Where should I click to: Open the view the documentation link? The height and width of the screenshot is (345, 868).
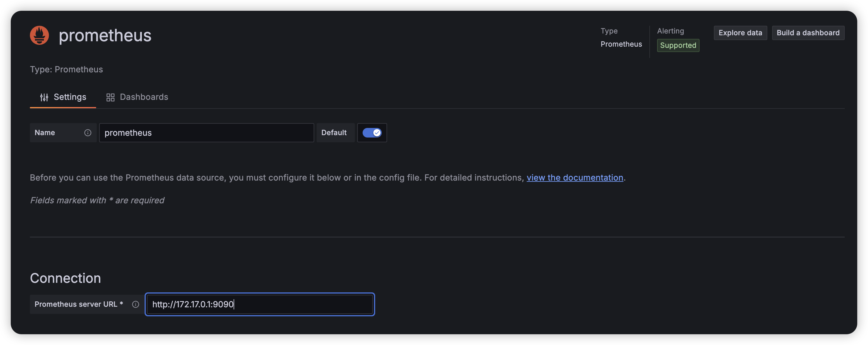click(575, 177)
